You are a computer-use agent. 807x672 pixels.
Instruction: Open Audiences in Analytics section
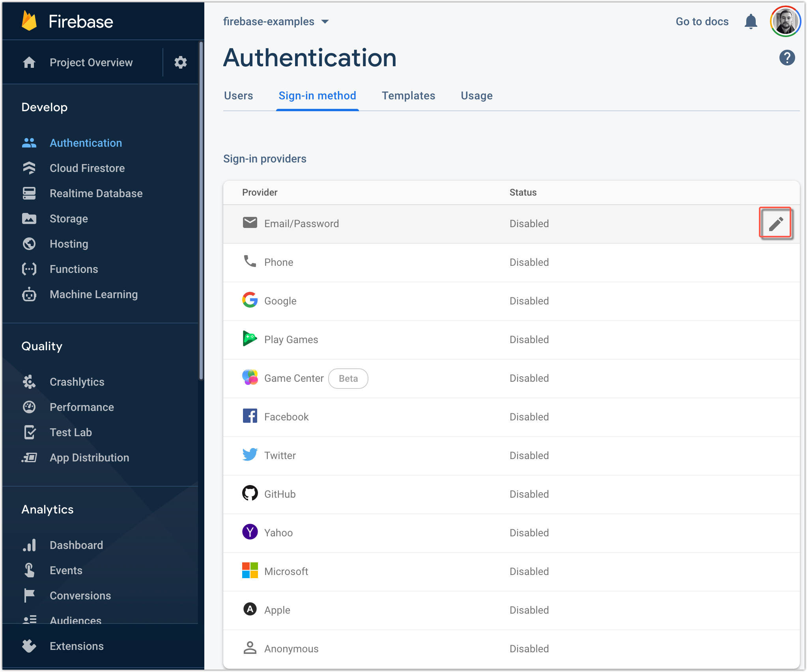tap(76, 620)
